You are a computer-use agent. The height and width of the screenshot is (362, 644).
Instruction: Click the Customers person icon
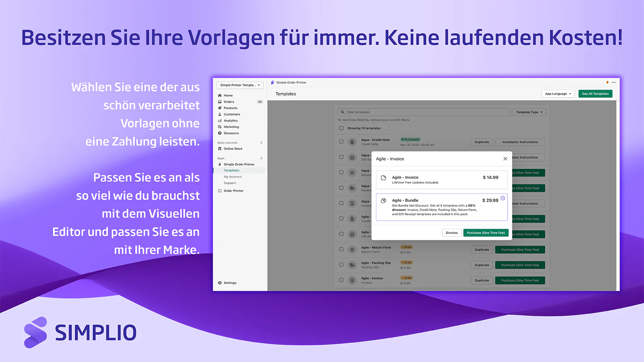[220, 114]
